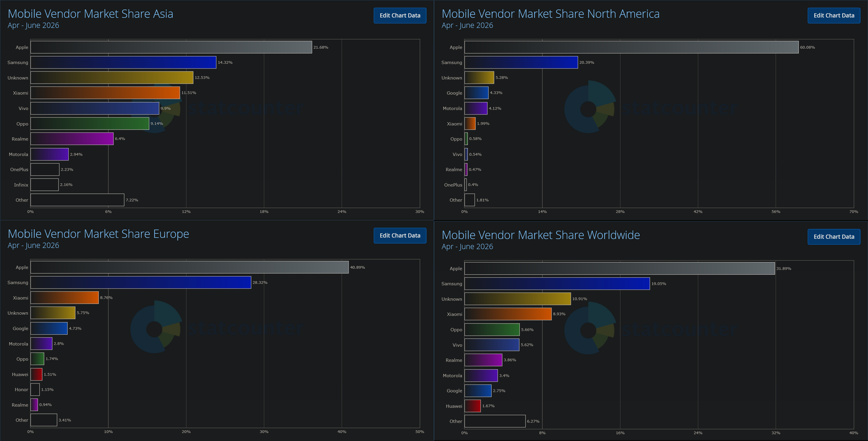Screen dimensions: 868x441
Task: Click the "19.05%" Samsung value in Worldwide
Action: point(658,284)
